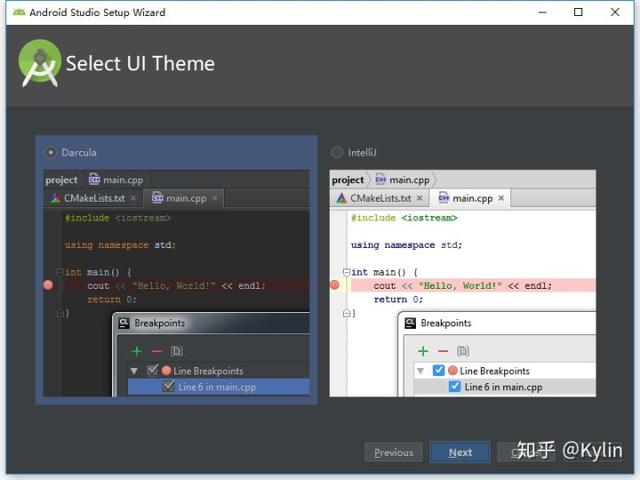This screenshot has height=480, width=640.
Task: Click the group/copy icon in Darcula Breakpoints toolbar
Action: pos(176,351)
